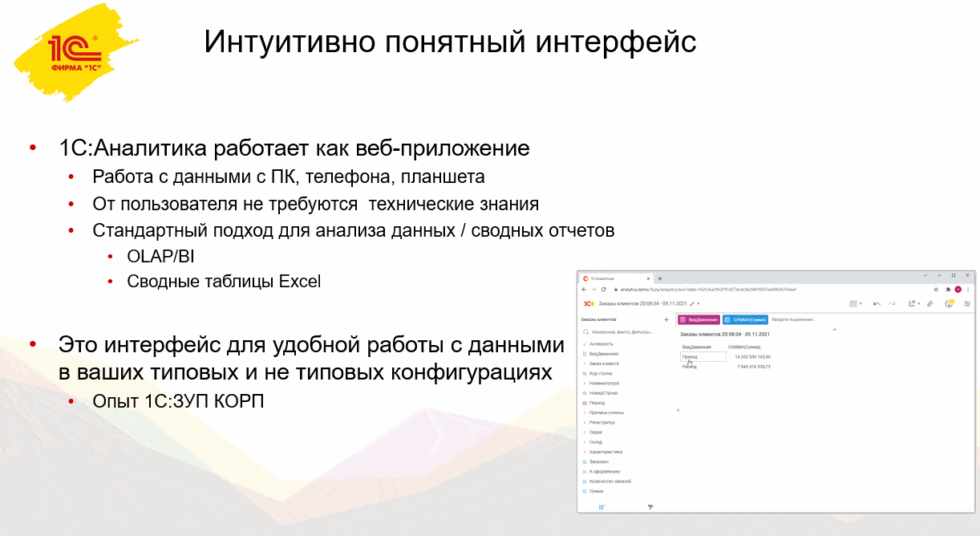The height and width of the screenshot is (536, 980).
Task: Click the undo arrow in the 1C:Аналитика toolbar
Action: point(877,304)
